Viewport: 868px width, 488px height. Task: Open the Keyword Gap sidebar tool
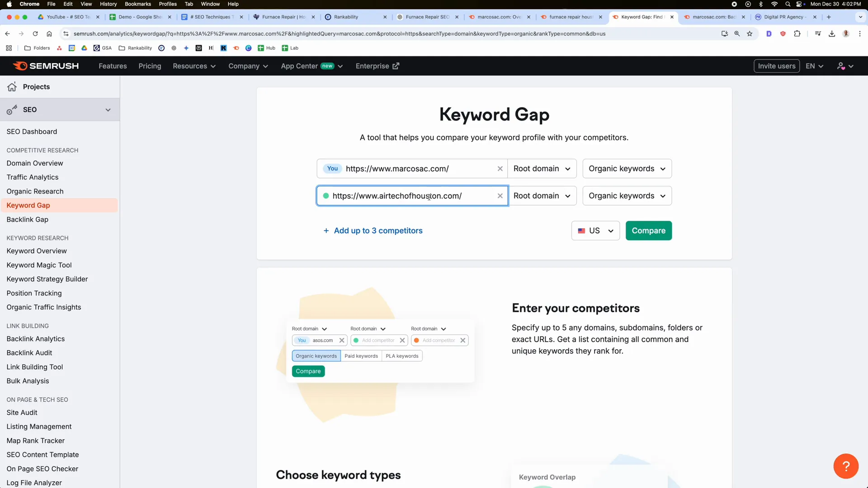click(28, 205)
